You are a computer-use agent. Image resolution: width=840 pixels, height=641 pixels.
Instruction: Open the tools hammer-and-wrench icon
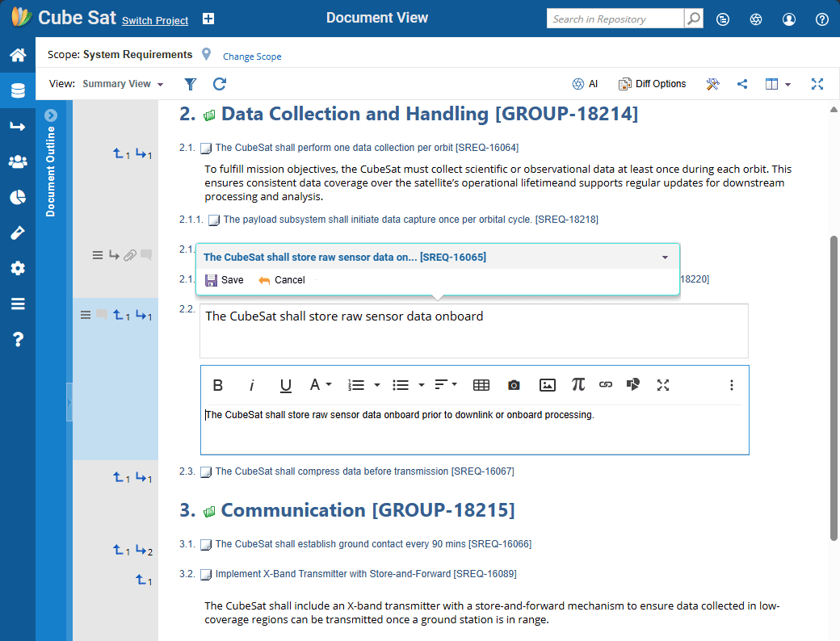coord(712,84)
